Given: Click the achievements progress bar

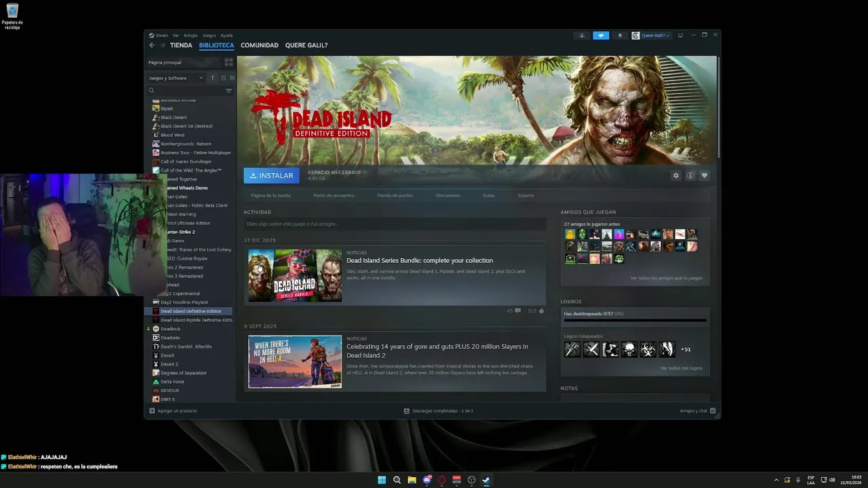Looking at the screenshot, I should point(635,321).
